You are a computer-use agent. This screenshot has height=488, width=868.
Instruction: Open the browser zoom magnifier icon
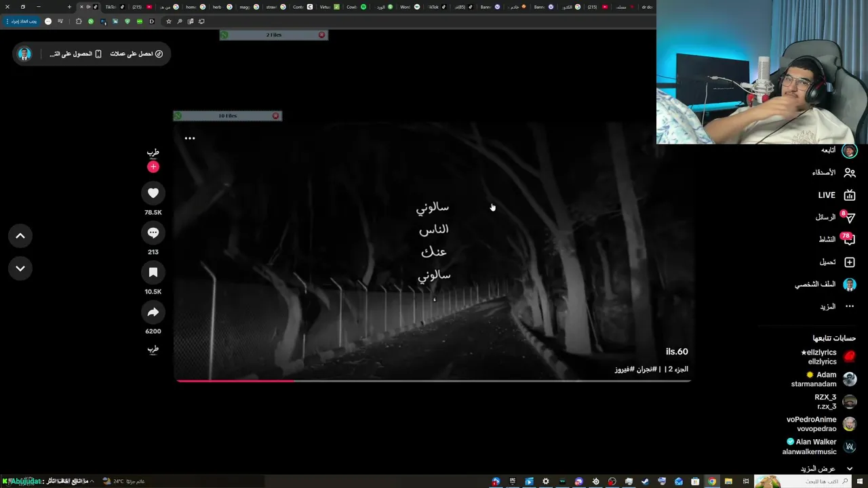click(x=180, y=21)
